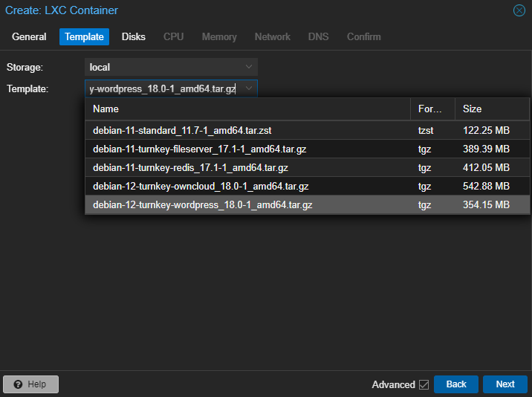Click the Help button
The height and width of the screenshot is (397, 532).
pos(30,384)
